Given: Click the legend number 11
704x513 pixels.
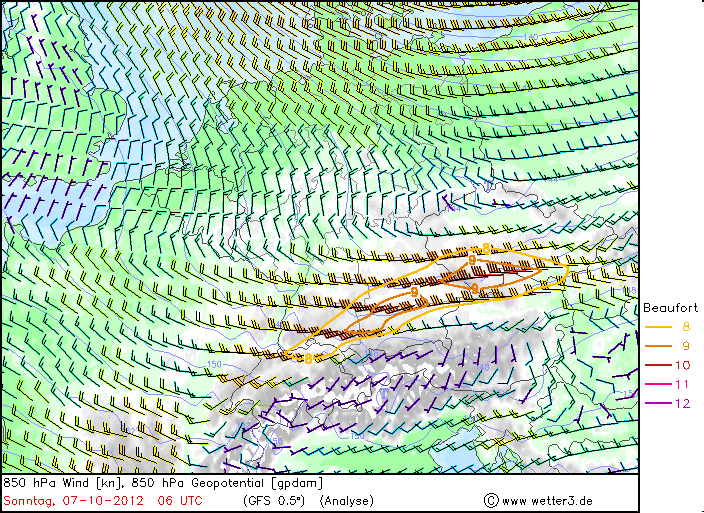Looking at the screenshot, I should click(x=682, y=384).
